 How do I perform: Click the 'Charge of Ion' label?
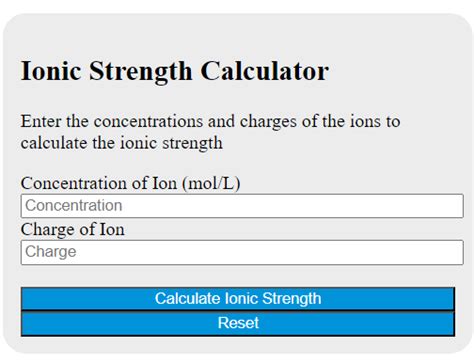pos(73,229)
